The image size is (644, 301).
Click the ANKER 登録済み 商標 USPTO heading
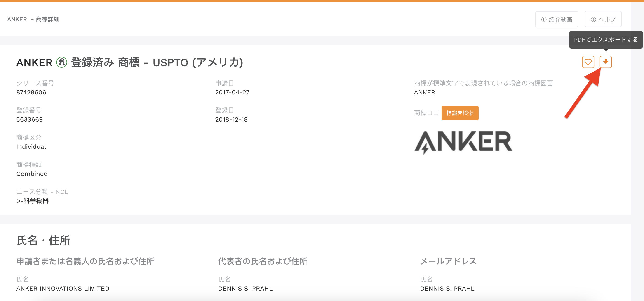[130, 62]
